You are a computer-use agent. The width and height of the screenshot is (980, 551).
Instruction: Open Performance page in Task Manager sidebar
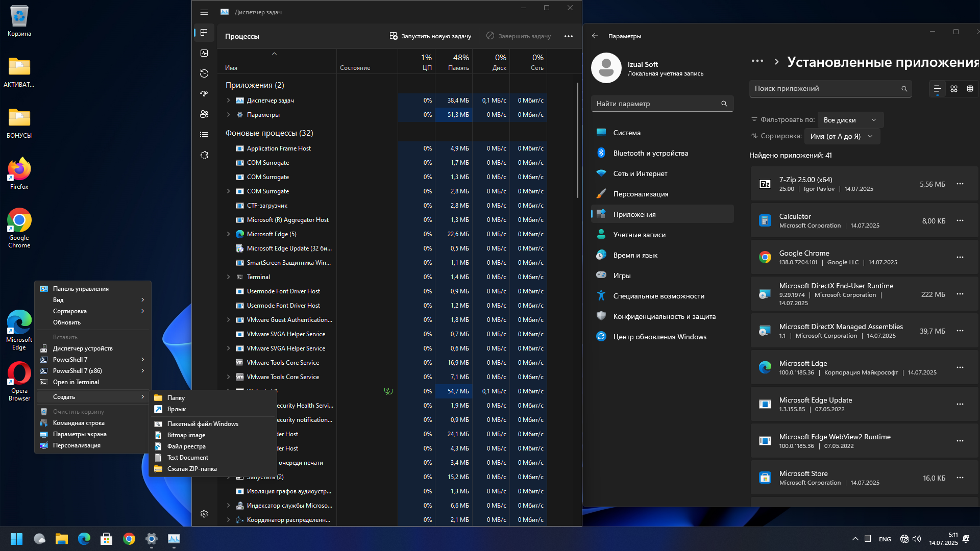tap(204, 53)
